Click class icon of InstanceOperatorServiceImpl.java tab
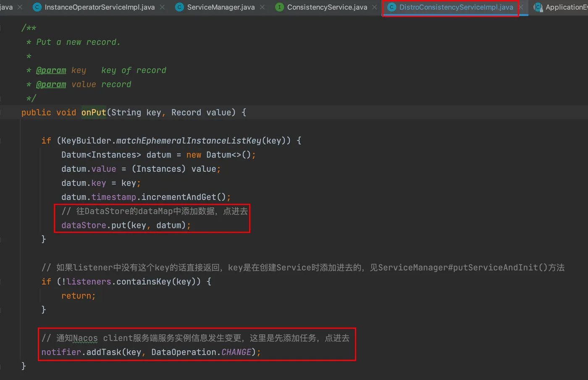 (37, 7)
